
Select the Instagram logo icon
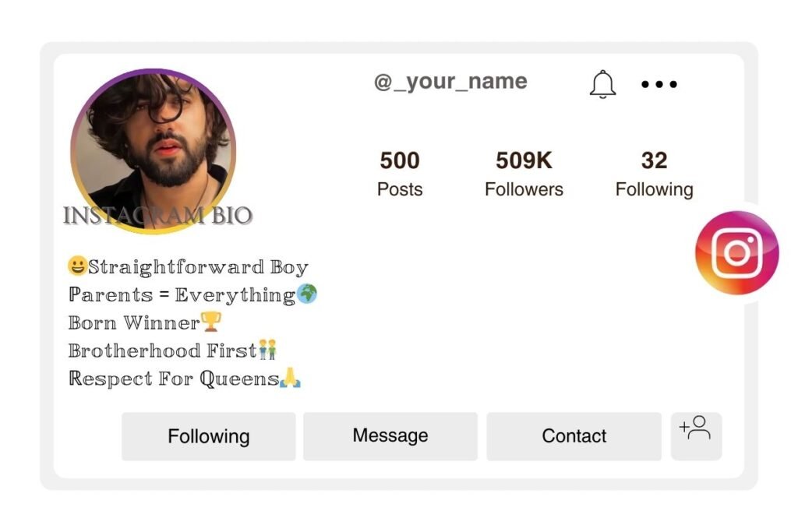tap(736, 252)
